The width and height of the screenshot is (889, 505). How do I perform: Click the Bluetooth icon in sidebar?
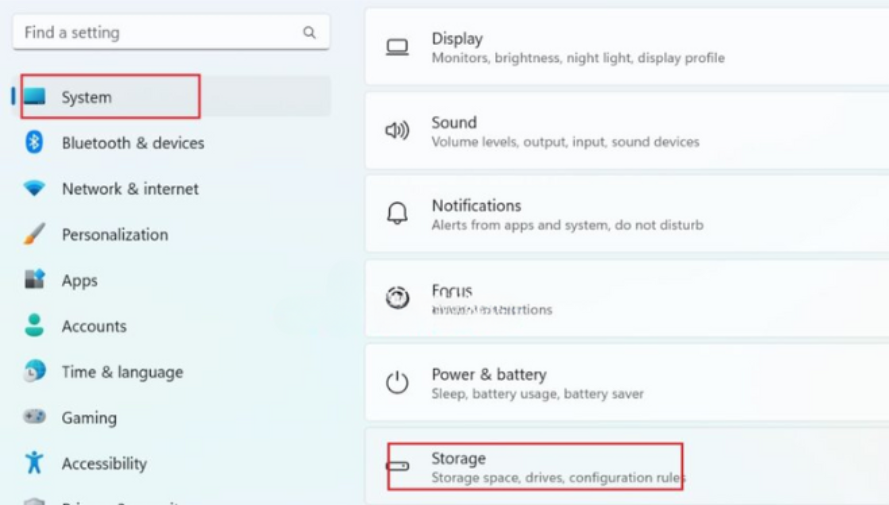click(x=34, y=142)
